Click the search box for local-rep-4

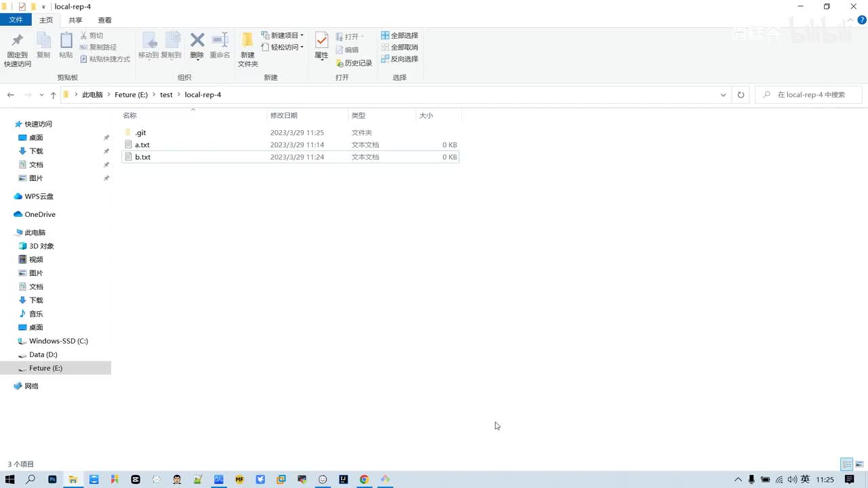[808, 95]
